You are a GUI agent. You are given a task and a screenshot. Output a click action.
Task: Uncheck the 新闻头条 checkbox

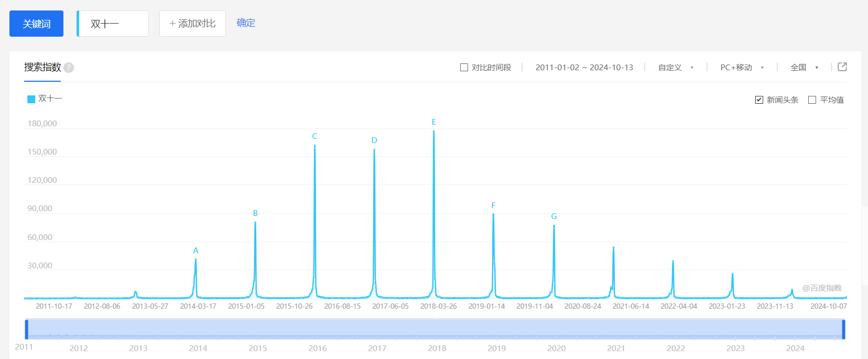point(759,100)
